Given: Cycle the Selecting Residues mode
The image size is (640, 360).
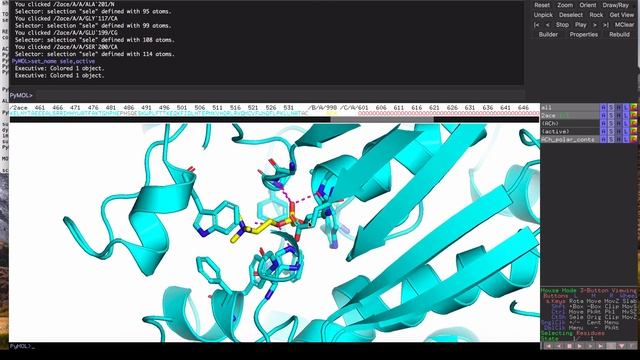Looking at the screenshot, I should point(573,333).
